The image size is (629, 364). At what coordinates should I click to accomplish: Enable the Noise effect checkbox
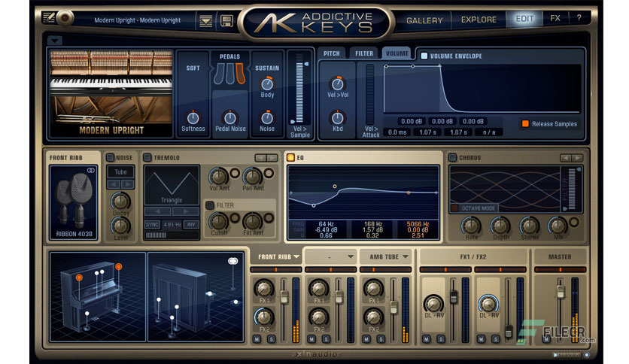(110, 157)
